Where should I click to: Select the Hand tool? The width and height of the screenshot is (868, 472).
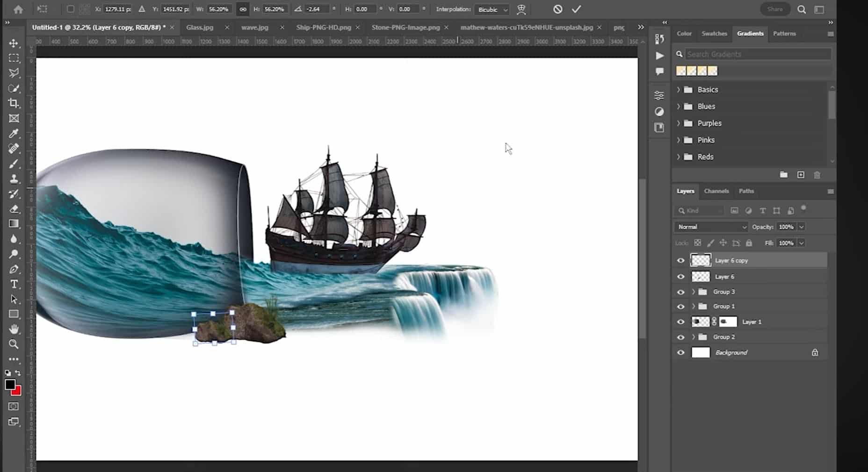tap(14, 329)
